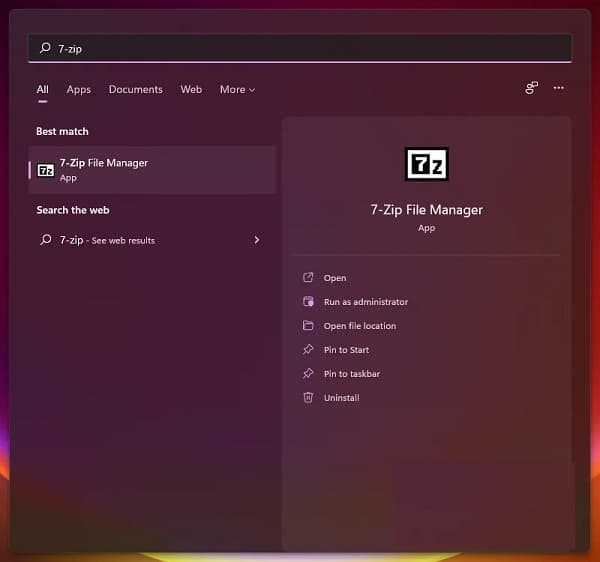Click 7-zip See web results

[x=152, y=240]
